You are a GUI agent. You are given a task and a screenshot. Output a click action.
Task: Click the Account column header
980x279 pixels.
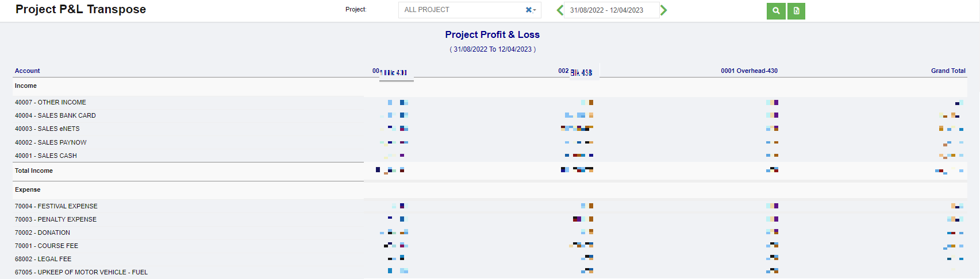(28, 71)
